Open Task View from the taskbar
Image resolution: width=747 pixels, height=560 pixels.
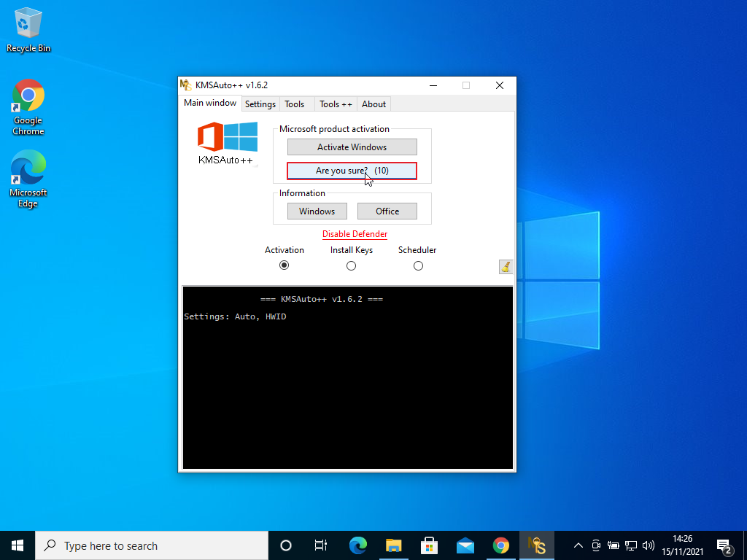pyautogui.click(x=321, y=545)
